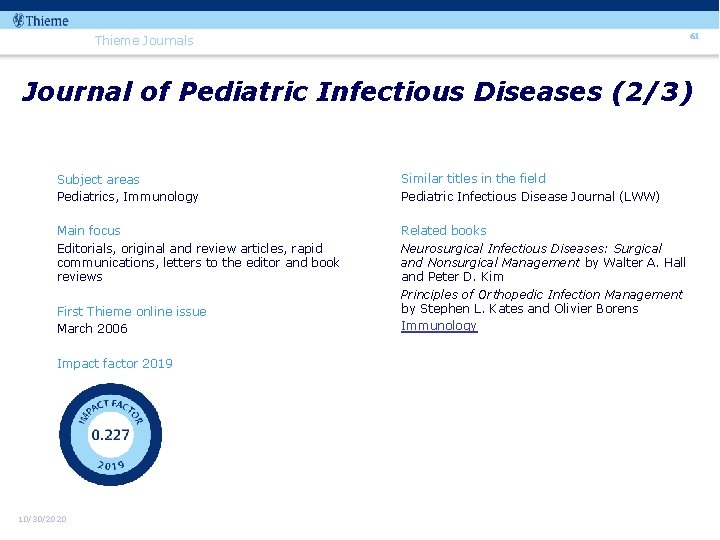This screenshot has width=720, height=540.
Task: Select the First Thieme online issue heading
Action: click(x=132, y=311)
